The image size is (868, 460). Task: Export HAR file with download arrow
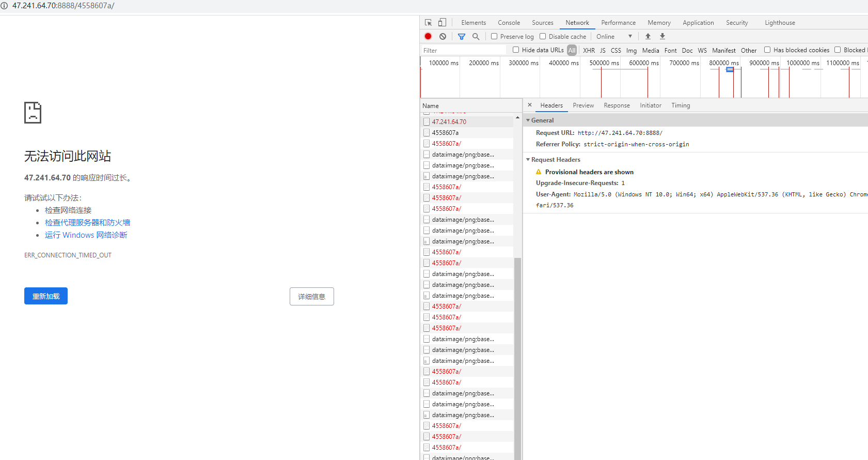[x=662, y=37]
